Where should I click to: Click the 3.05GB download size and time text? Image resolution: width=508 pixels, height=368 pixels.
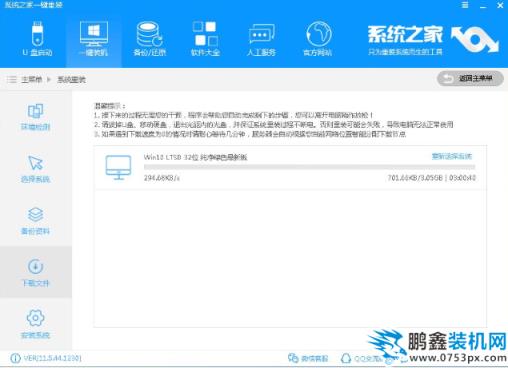[x=431, y=178]
